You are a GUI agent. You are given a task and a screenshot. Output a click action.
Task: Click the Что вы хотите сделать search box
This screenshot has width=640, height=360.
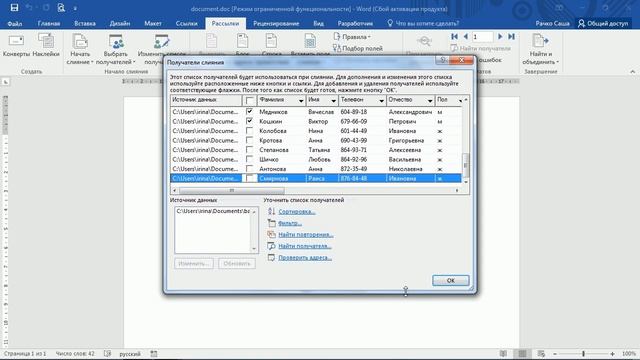click(423, 24)
